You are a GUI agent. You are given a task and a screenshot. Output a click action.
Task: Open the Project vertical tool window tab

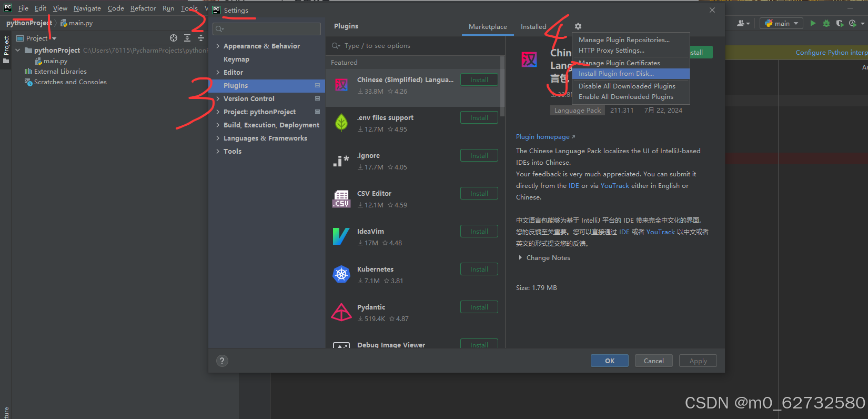pyautogui.click(x=6, y=49)
